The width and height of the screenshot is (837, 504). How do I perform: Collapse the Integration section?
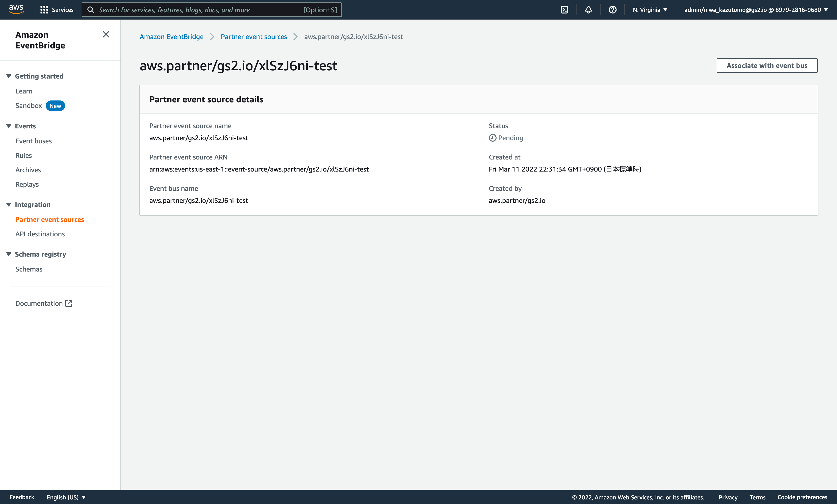point(9,205)
